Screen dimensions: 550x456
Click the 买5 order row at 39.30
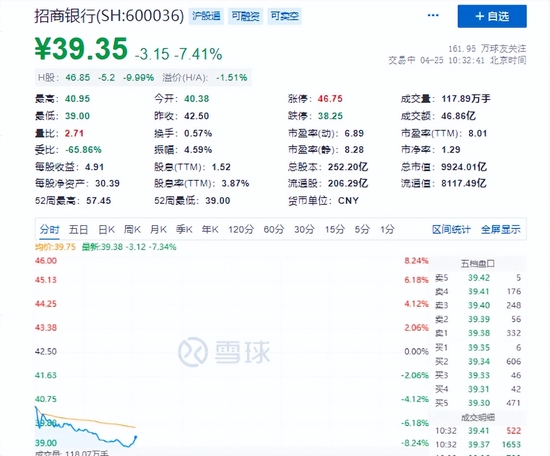[478, 403]
